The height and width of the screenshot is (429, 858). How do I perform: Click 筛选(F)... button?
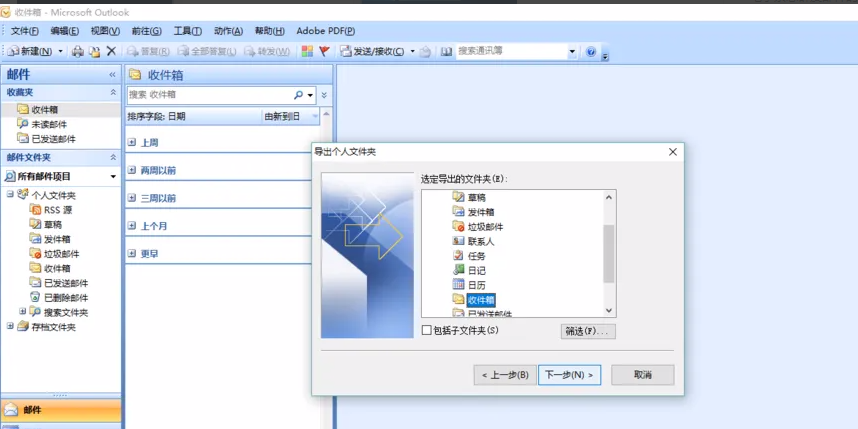tap(588, 331)
